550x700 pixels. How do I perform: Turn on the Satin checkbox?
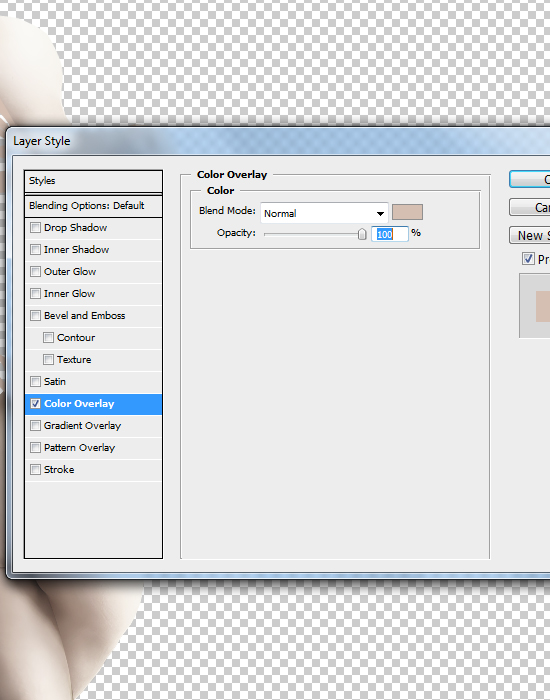coord(35,381)
